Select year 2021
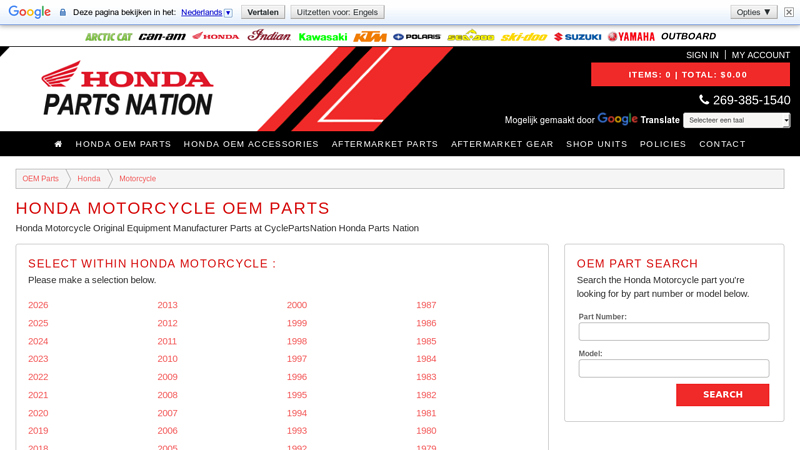This screenshot has height=450, width=800. pos(38,395)
